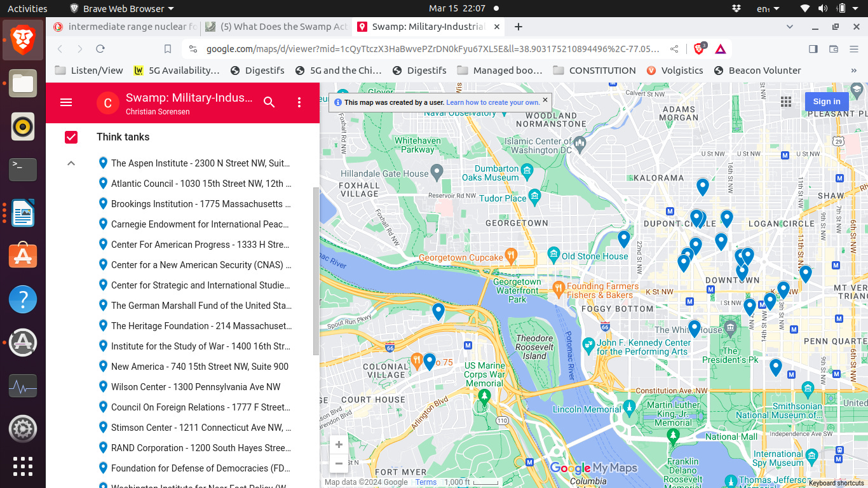868x488 pixels.
Task: Click the Founding Farmers restaurant marker
Action: click(559, 288)
